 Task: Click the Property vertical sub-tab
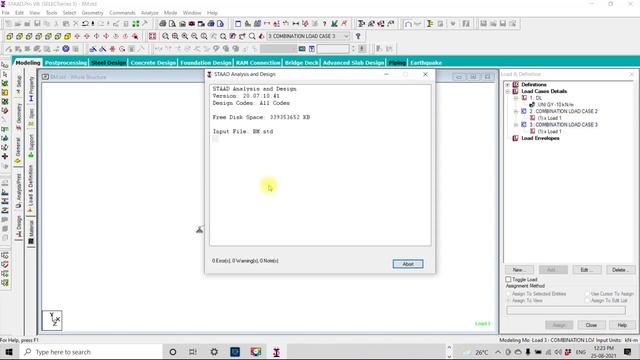coord(31,88)
